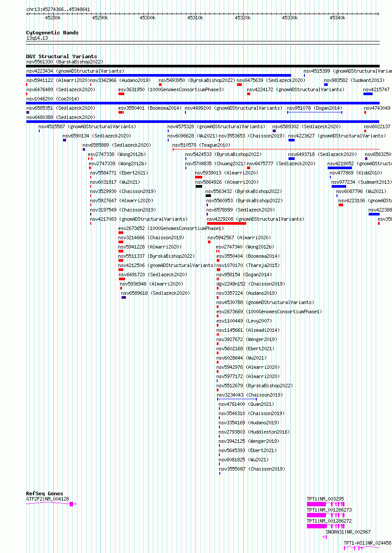Screen dimensions: 392x553
Task: Click dgv2248n152 Chaisson2019 label
Action: coord(251,284)
